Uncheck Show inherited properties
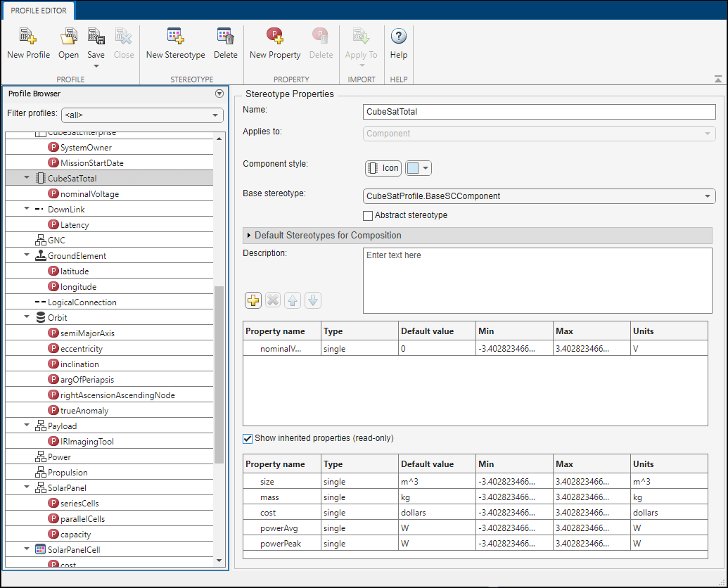Image resolution: width=728 pixels, height=588 pixels. [x=248, y=438]
